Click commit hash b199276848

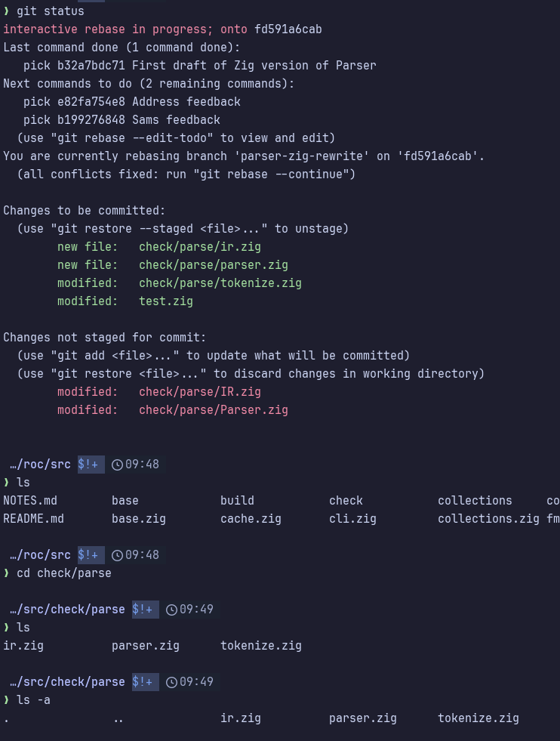tap(91, 120)
